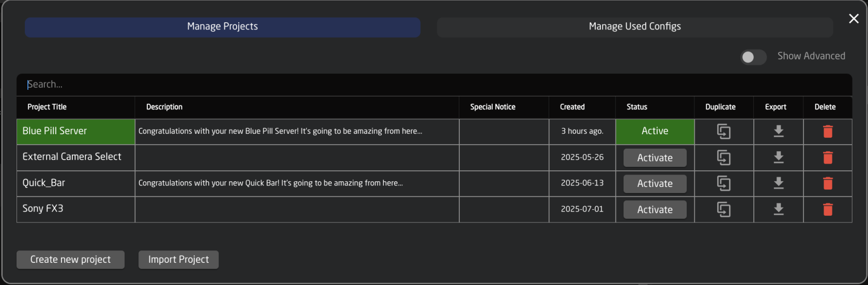Screen dimensions: 868x285
Task: Export the Quick_Bar project
Action: [x=779, y=183]
